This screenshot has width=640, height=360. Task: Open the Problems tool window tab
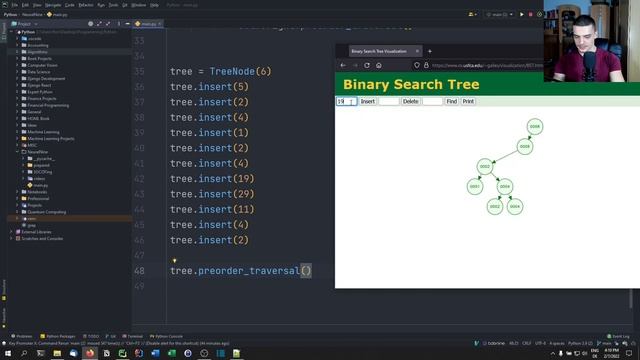(x=22, y=336)
